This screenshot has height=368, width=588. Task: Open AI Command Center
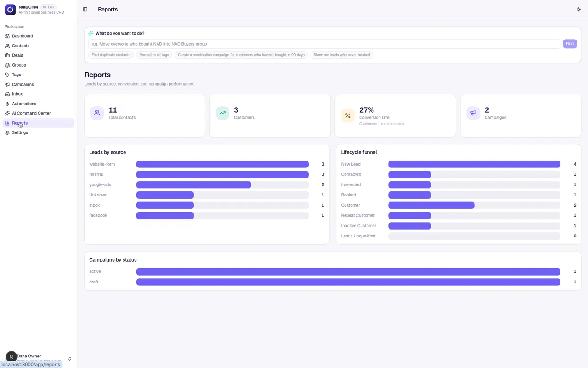pyautogui.click(x=39, y=113)
